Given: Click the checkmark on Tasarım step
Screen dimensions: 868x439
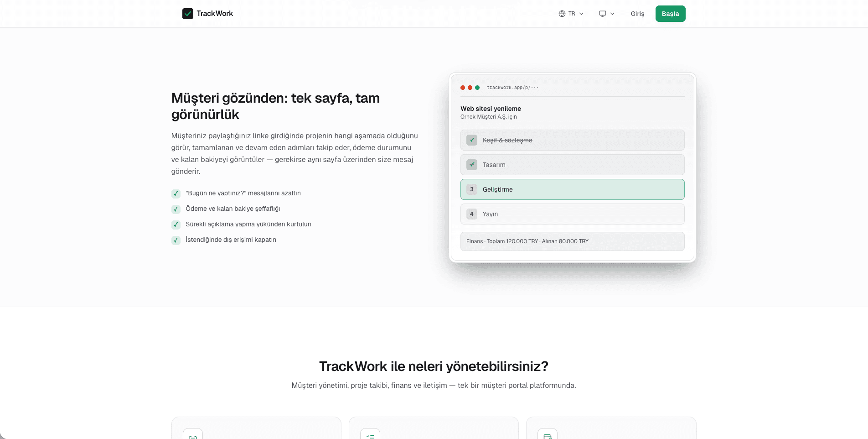Looking at the screenshot, I should 471,165.
